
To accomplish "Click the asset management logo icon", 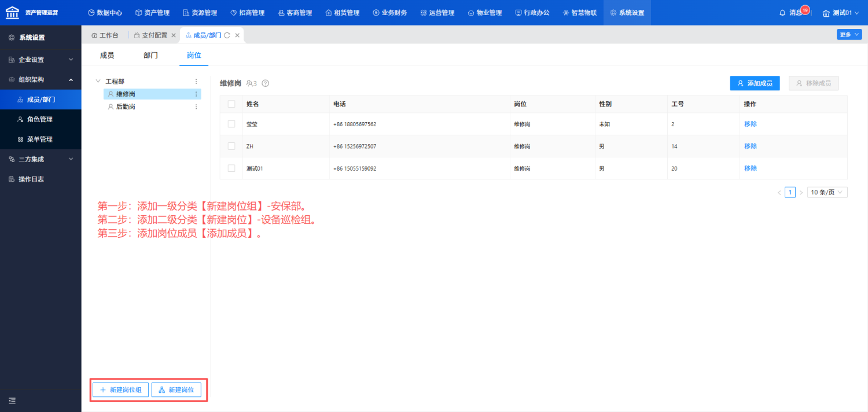I will click(x=12, y=12).
